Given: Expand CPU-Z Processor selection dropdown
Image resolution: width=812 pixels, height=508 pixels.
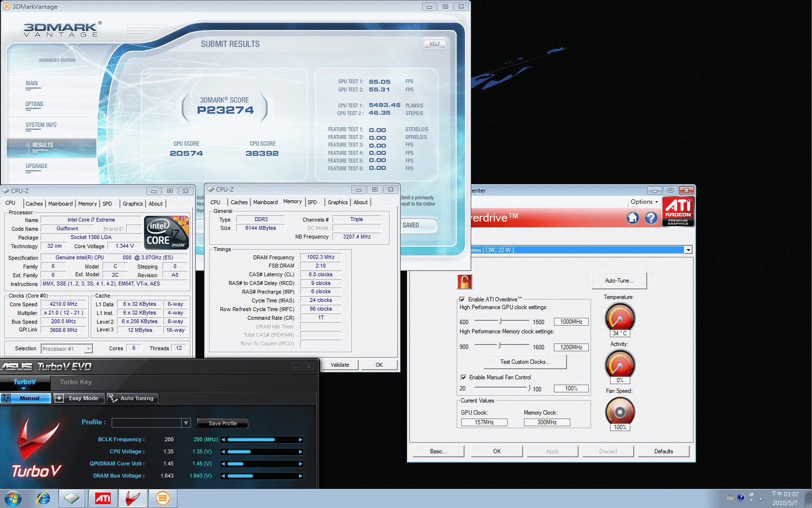Looking at the screenshot, I should point(88,349).
